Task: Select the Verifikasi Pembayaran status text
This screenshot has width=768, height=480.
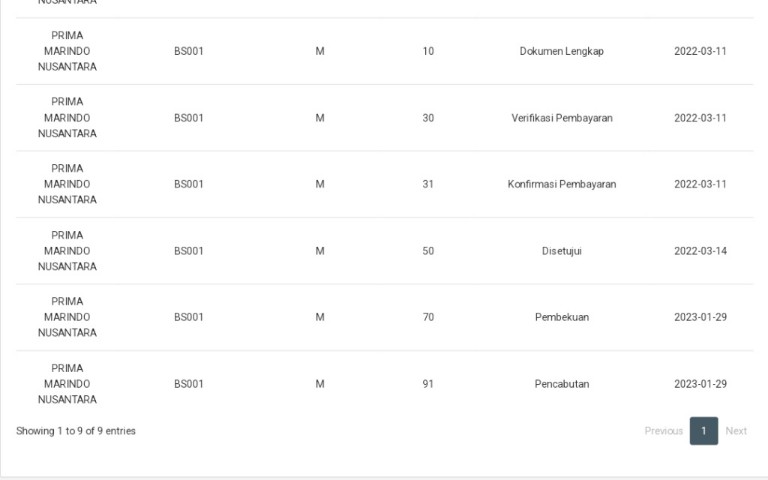Action: [x=562, y=118]
